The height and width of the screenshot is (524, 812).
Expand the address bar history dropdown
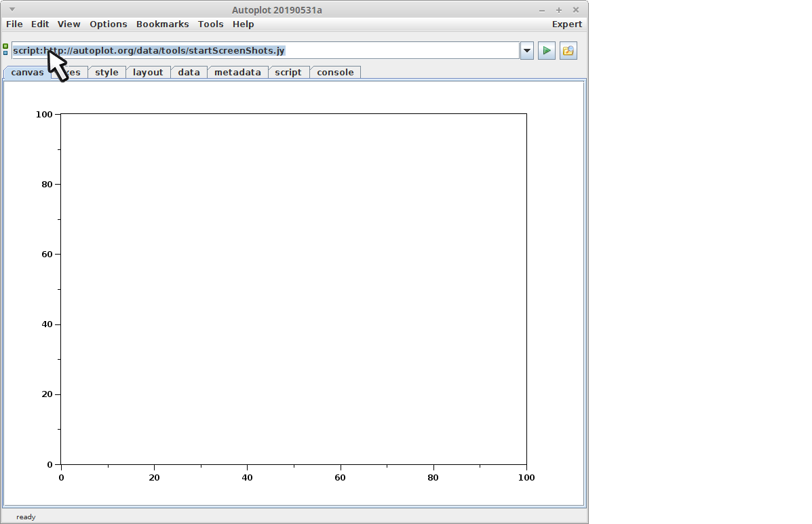pos(526,50)
